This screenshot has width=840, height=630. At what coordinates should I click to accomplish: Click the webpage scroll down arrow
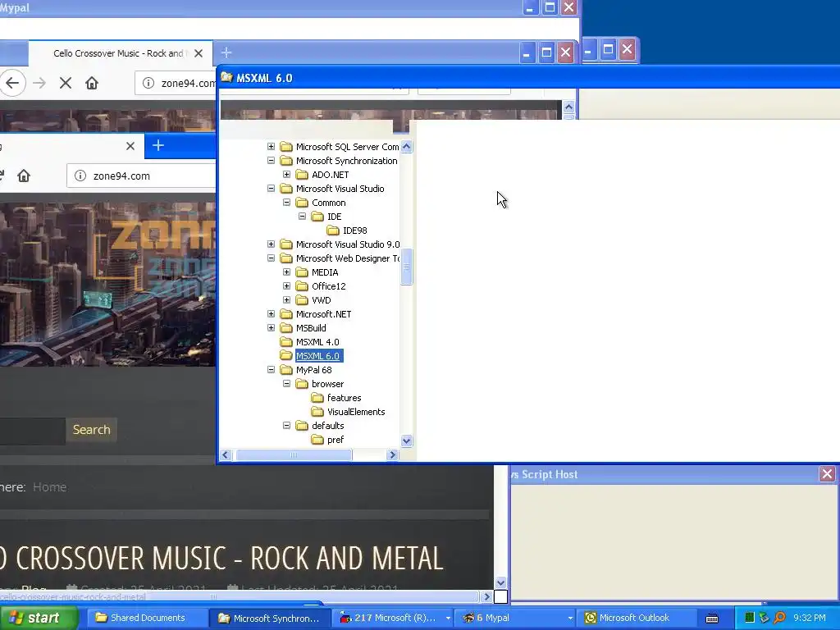coord(500,583)
